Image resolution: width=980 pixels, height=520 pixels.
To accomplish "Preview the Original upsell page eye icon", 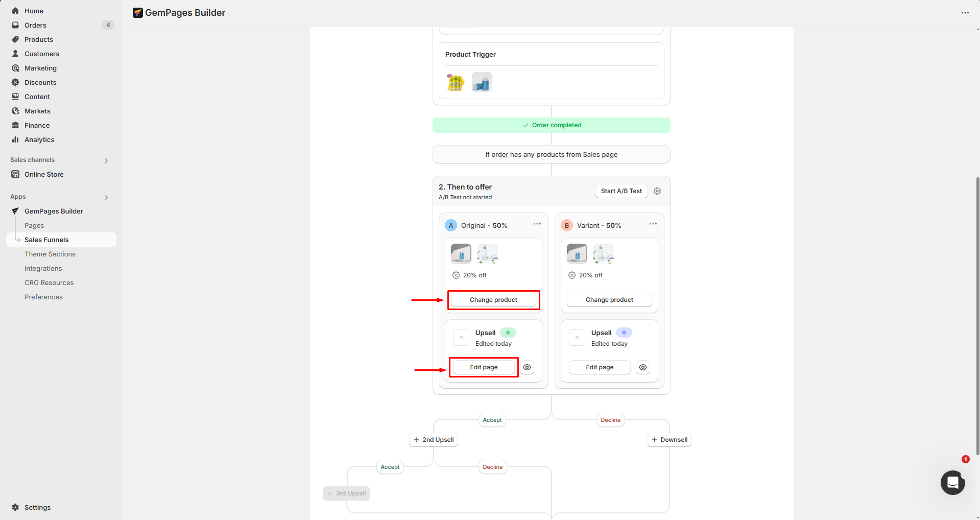I will [x=527, y=367].
